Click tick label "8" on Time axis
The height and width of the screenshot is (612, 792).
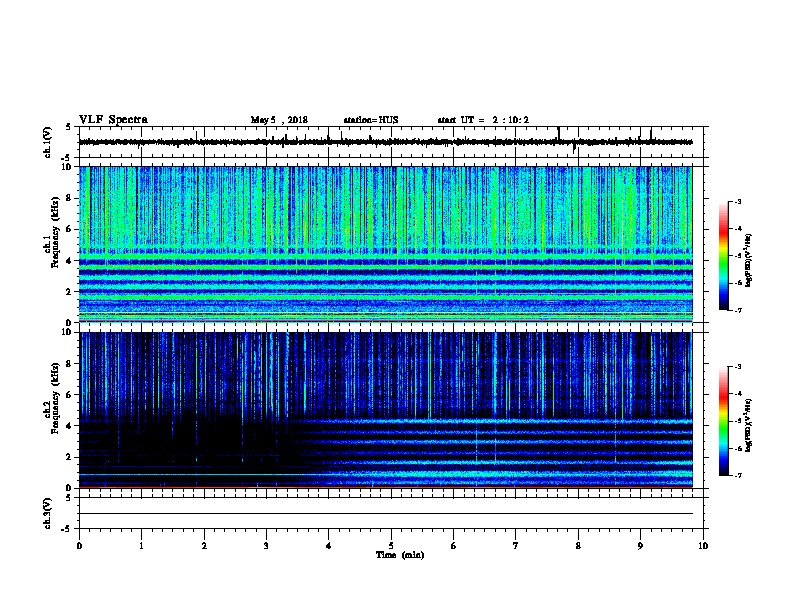coord(578,546)
